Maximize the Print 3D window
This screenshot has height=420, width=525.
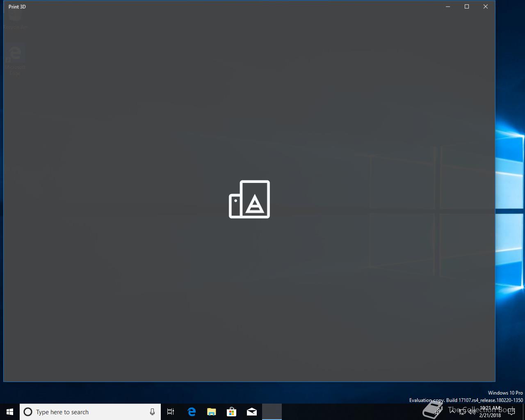467,7
